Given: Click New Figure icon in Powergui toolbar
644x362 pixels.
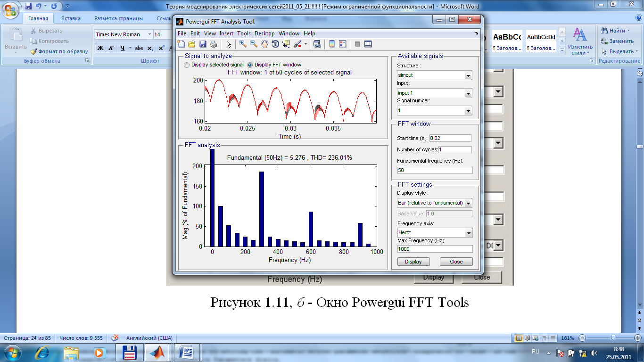Looking at the screenshot, I should [x=181, y=44].
